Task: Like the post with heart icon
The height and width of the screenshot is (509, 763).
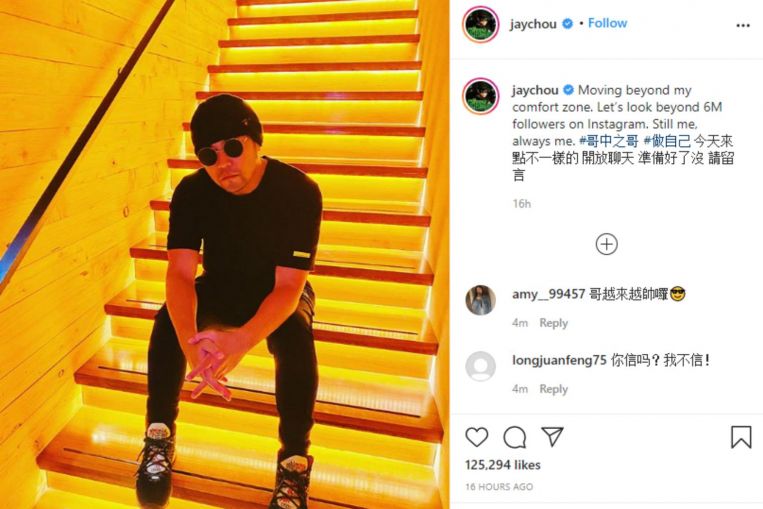Action: (x=476, y=436)
